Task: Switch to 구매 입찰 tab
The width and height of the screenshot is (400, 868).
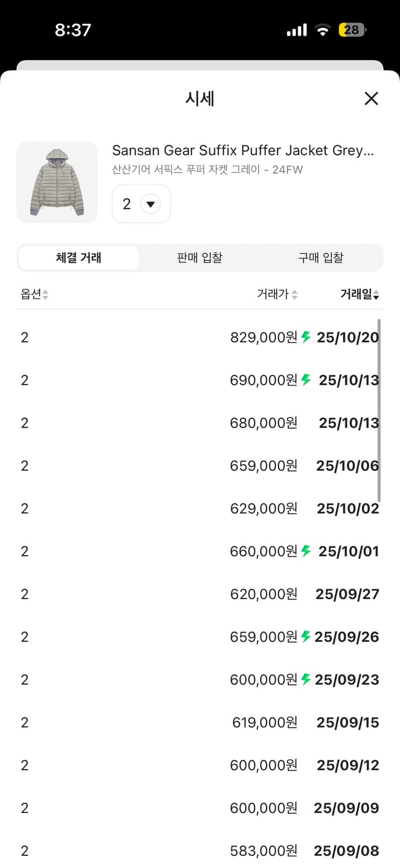Action: (x=321, y=258)
